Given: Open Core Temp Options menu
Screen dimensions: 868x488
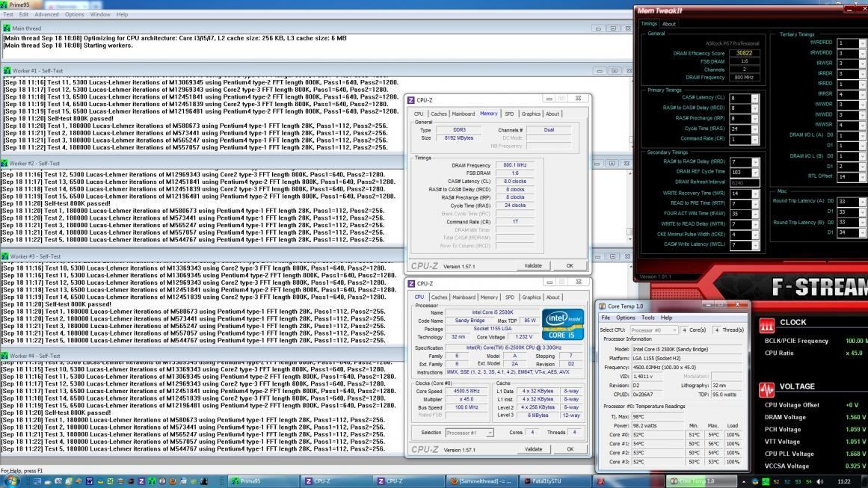Looking at the screenshot, I should tap(626, 318).
